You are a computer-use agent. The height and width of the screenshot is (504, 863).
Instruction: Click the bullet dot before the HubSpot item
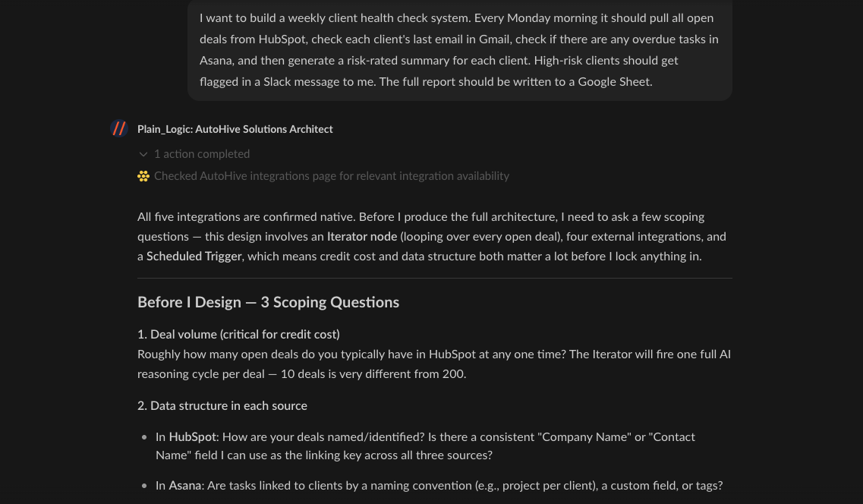tap(144, 438)
